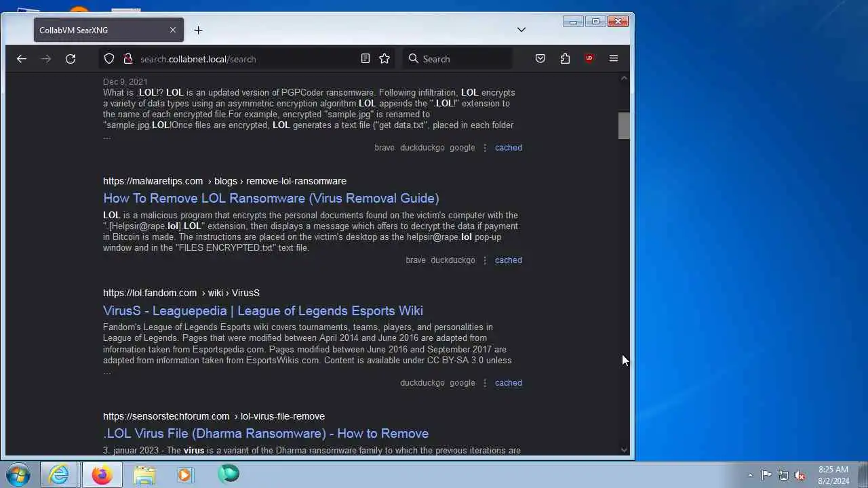868x488 pixels.
Task: Open Windows Explorer folder from taskbar
Action: click(x=144, y=474)
